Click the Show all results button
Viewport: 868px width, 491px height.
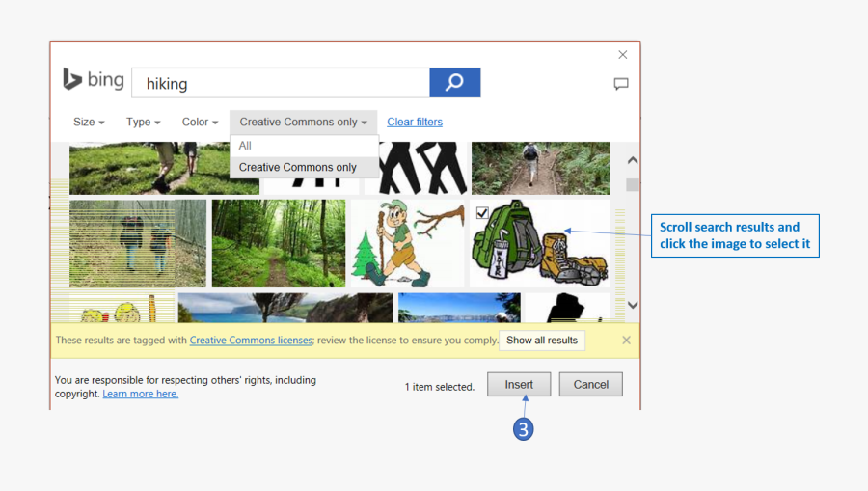(541, 340)
